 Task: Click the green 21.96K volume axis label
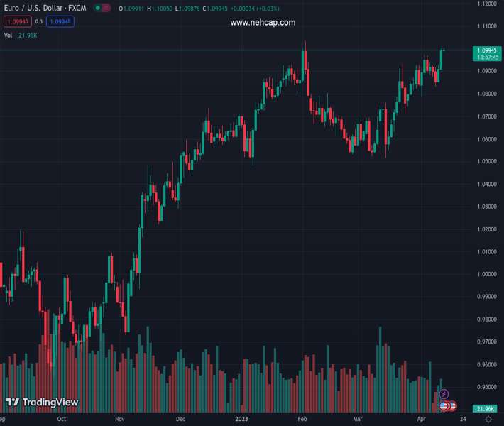tap(486, 408)
